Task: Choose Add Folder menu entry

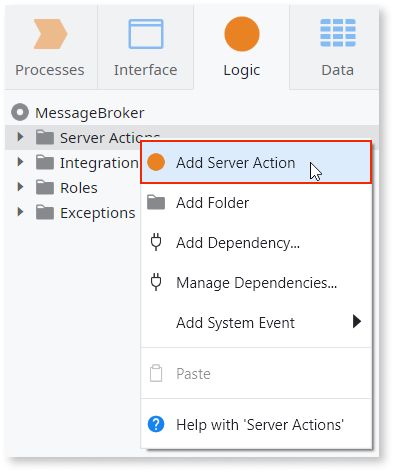Action: [256, 203]
